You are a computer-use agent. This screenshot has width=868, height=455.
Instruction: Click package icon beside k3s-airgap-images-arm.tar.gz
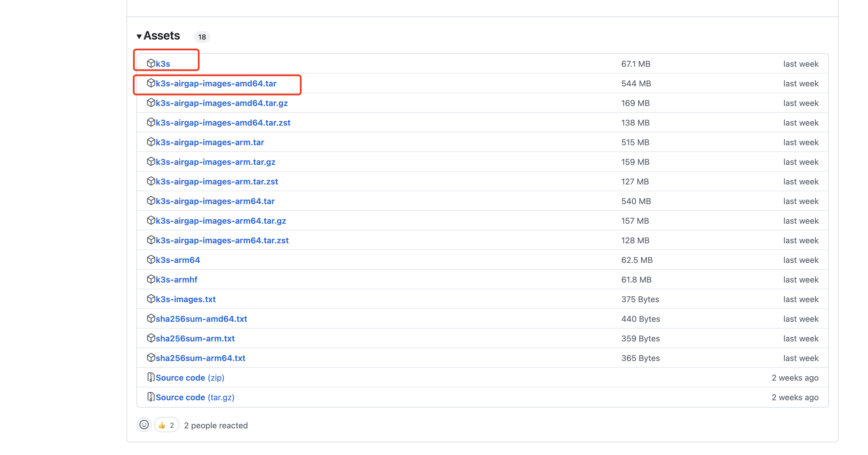tap(151, 161)
